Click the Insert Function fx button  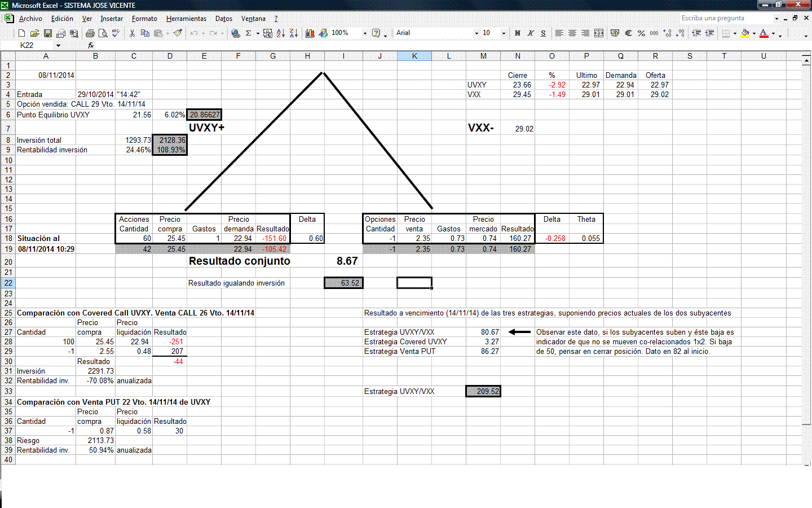click(x=91, y=45)
